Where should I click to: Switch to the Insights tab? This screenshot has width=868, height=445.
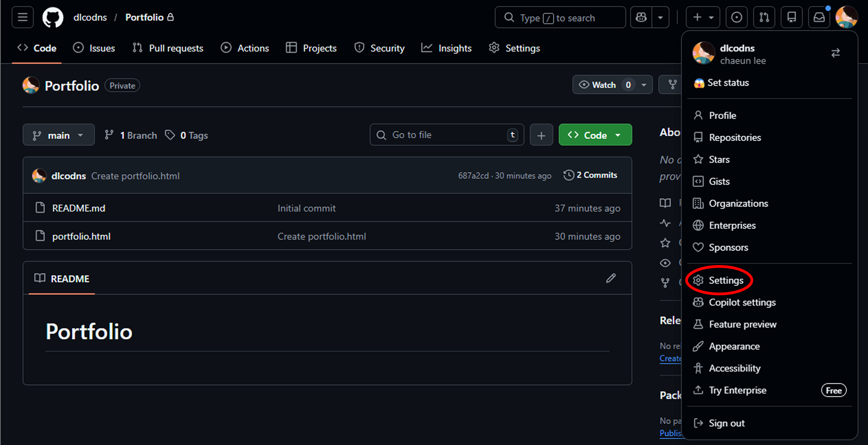click(x=447, y=48)
